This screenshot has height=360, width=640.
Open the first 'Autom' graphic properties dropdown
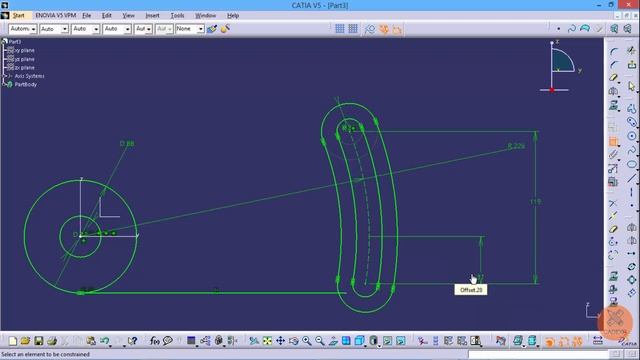22,29
